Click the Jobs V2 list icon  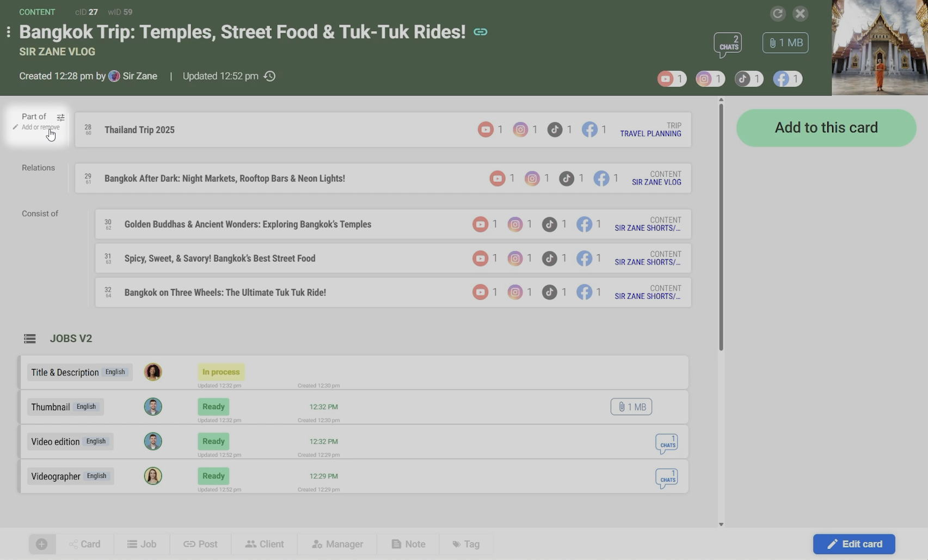click(30, 339)
